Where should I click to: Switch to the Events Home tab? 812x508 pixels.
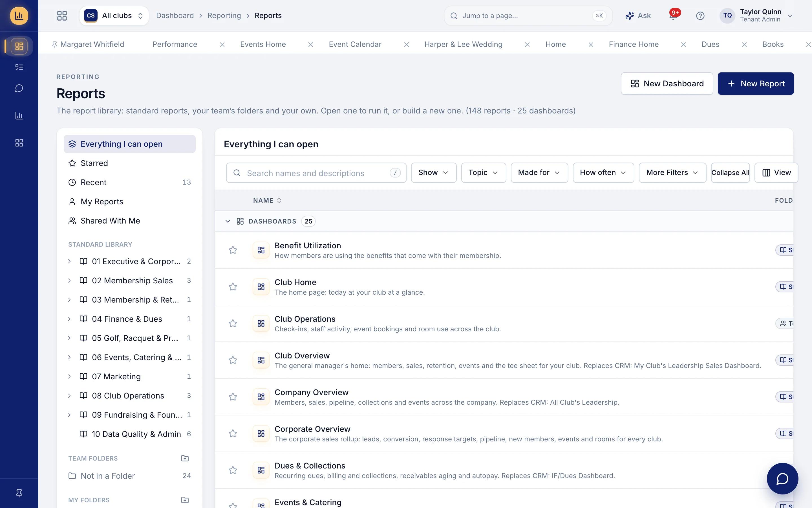coord(263,44)
